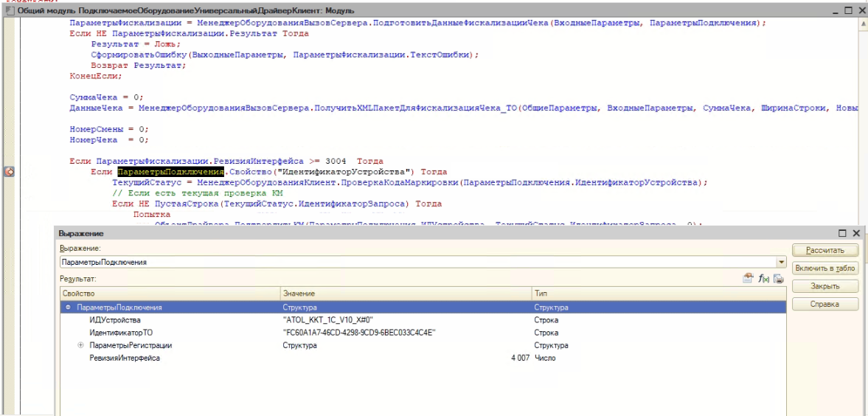Click the "Результат = Ложь;" code line
The width and height of the screenshot is (868, 416).
pos(136,44)
